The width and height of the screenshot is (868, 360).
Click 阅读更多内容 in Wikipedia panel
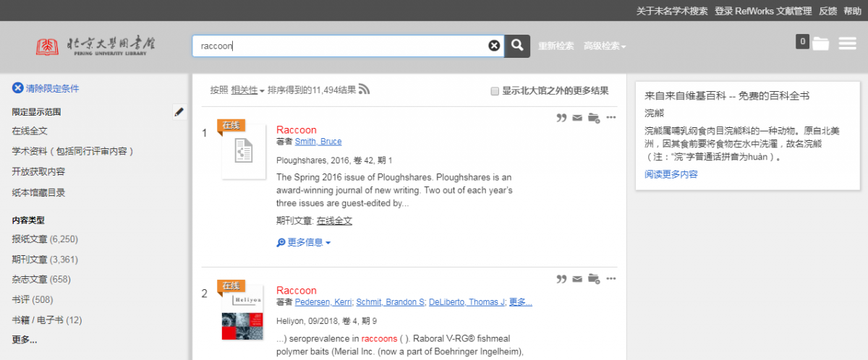tap(671, 174)
